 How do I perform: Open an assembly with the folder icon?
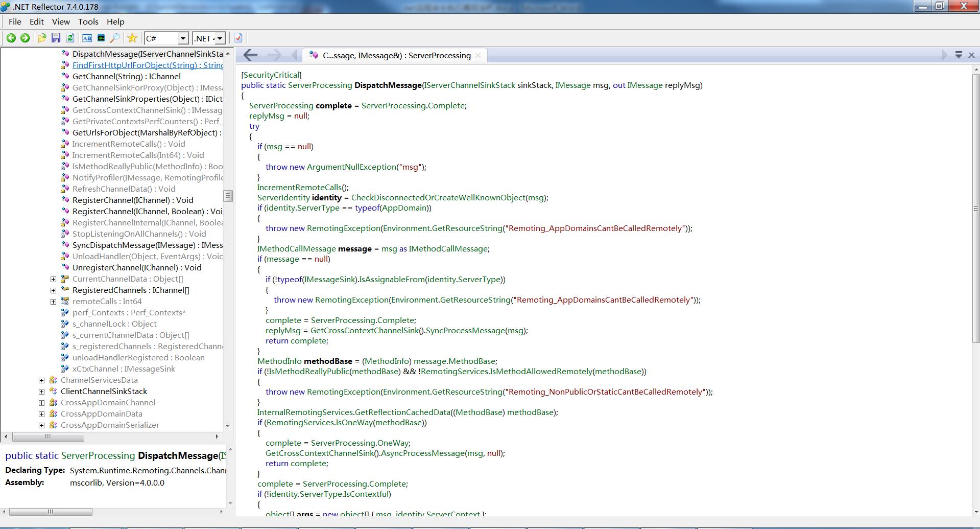click(42, 38)
